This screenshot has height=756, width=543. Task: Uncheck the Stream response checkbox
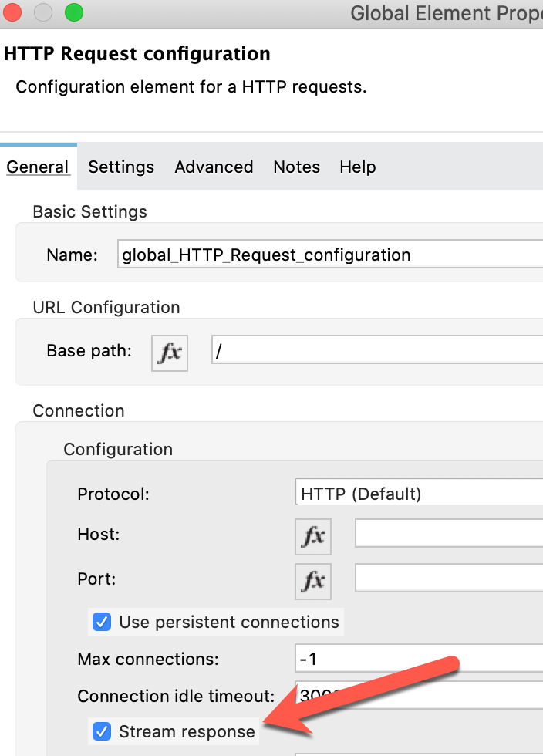pyautogui.click(x=102, y=731)
